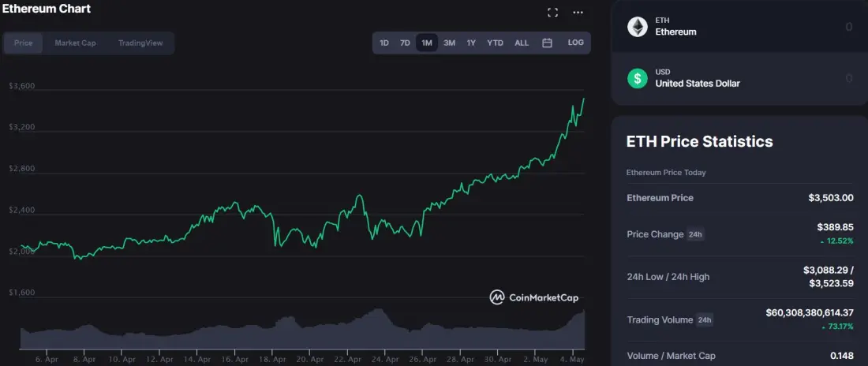Select the 1M time range
868x366 pixels.
[427, 43]
